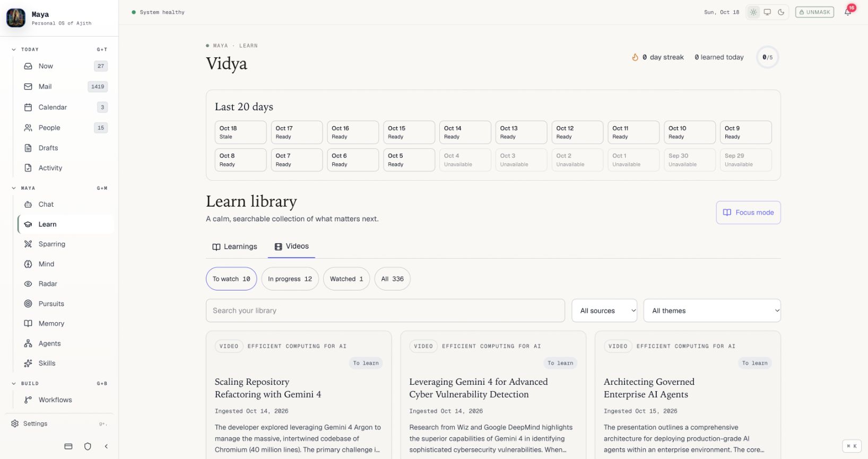Click the Activity icon in sidebar
The height and width of the screenshot is (459, 868).
[28, 168]
